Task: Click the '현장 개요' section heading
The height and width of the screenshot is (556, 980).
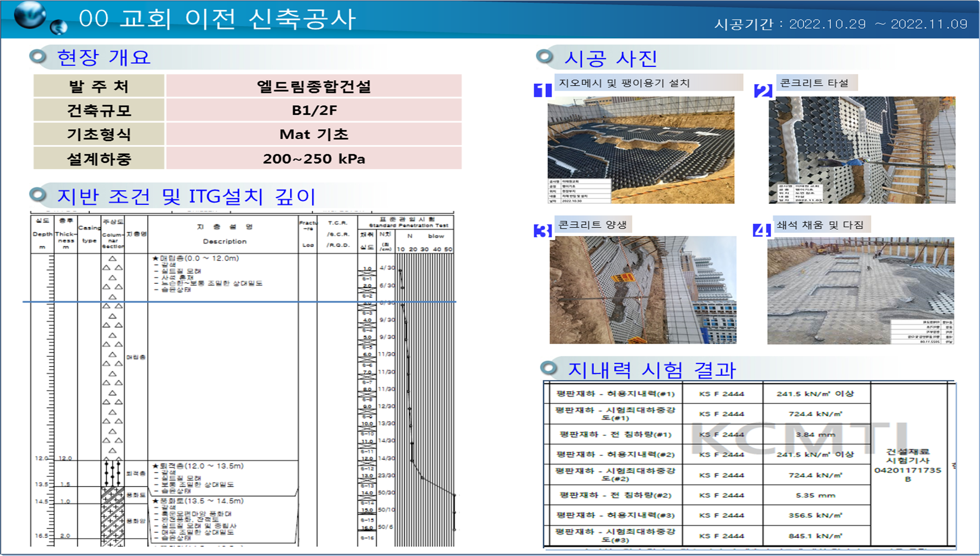Action: (104, 57)
